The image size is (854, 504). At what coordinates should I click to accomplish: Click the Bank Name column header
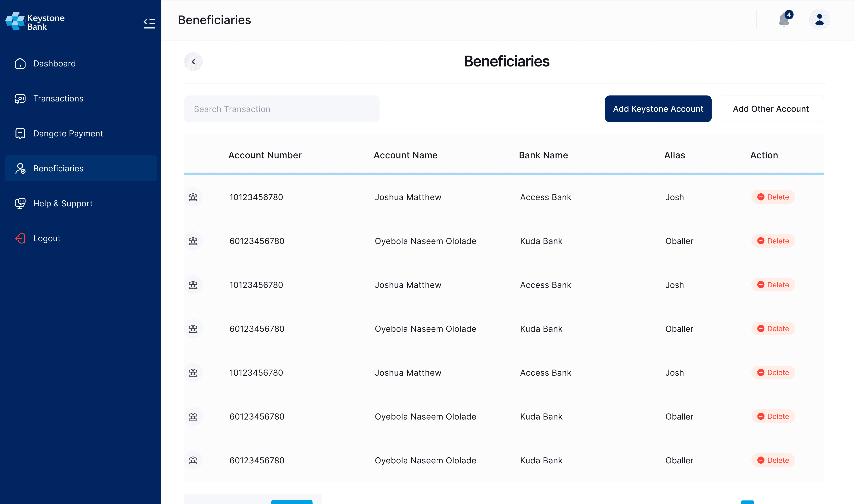(x=544, y=155)
